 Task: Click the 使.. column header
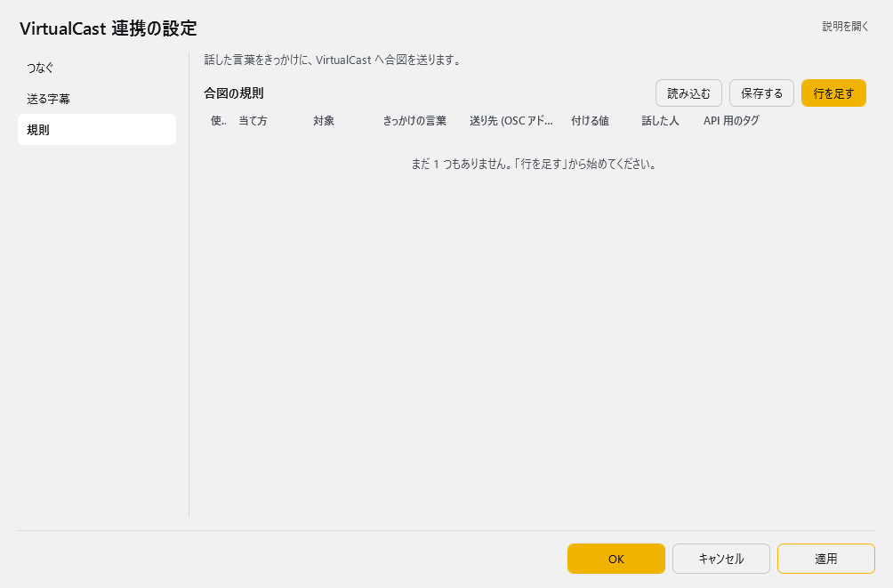[x=218, y=121]
